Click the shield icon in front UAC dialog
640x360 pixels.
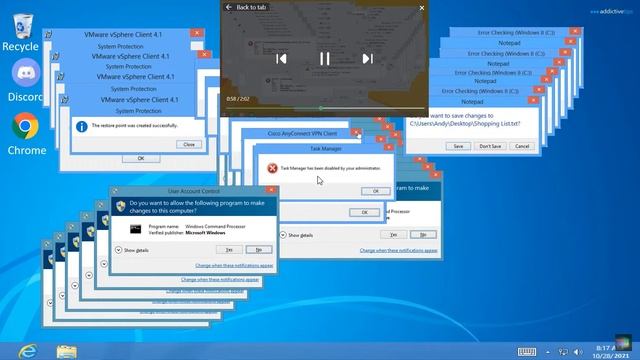pyautogui.click(x=120, y=206)
